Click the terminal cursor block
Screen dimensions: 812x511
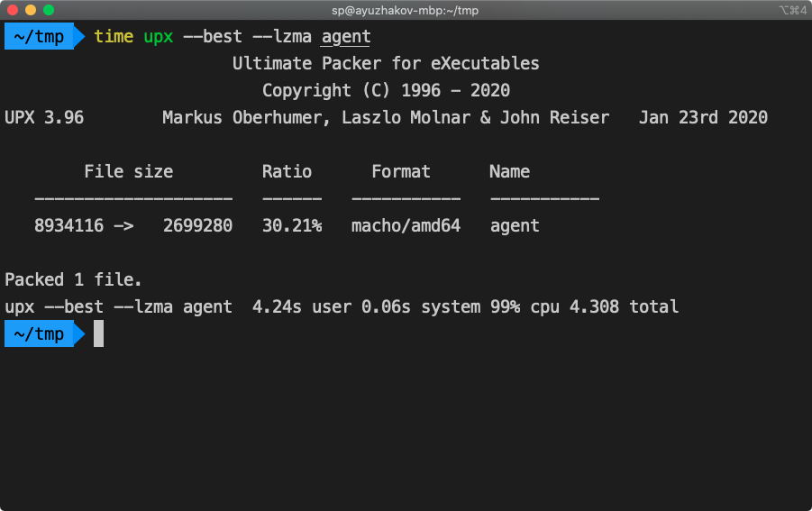(x=98, y=333)
